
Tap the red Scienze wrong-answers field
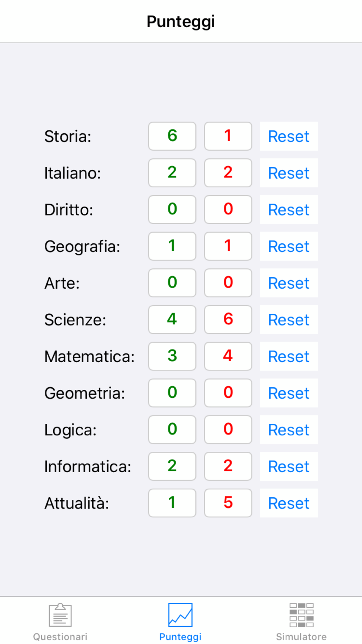click(228, 319)
